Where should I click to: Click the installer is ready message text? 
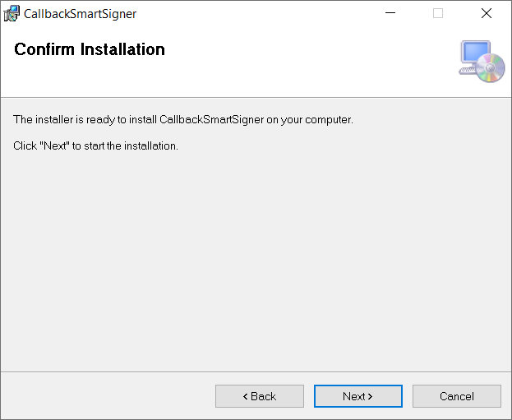coord(183,120)
